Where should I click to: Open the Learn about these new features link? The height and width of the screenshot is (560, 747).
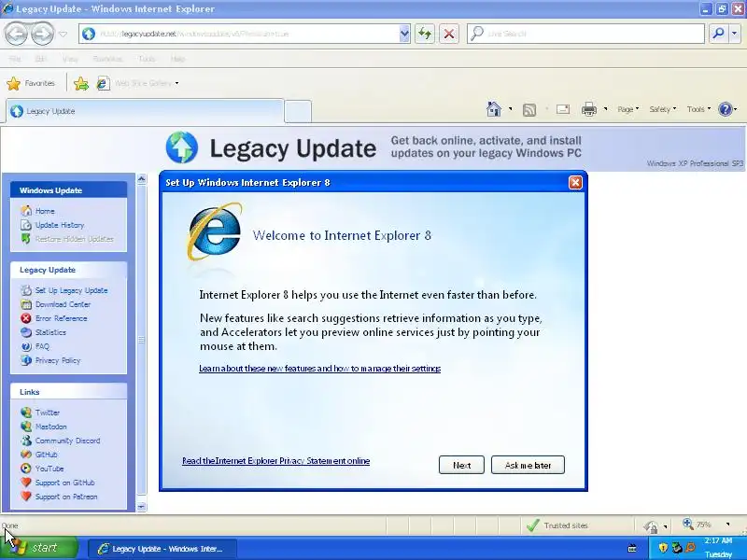pos(319,368)
